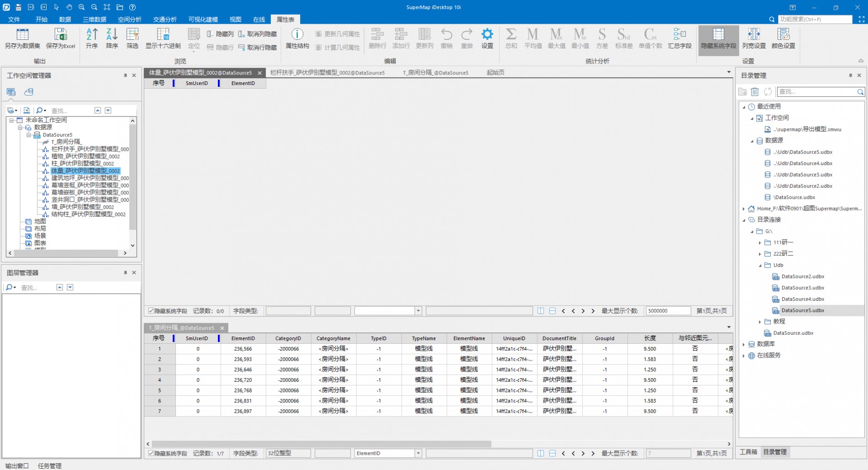The width and height of the screenshot is (868, 470).
Task: Open 汇总字段 summary fields tool
Action: [x=680, y=38]
